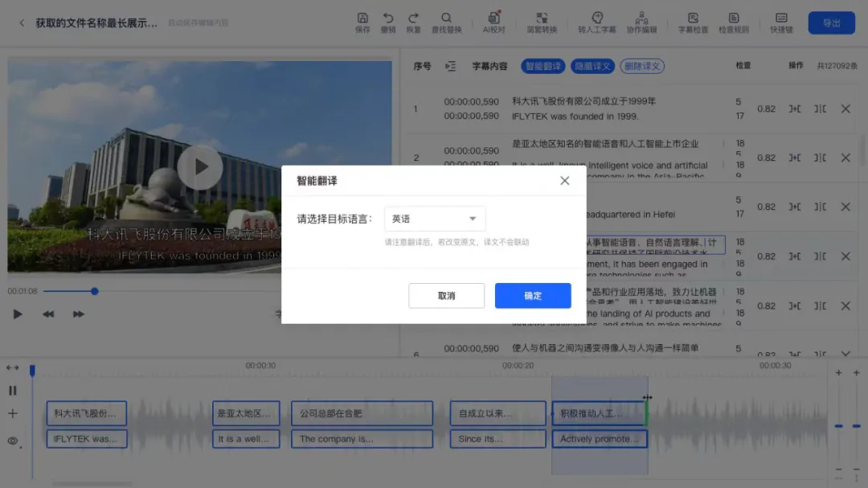The width and height of the screenshot is (868, 488).
Task: Open 快捷键 keyboard shortcuts panel
Action: [781, 18]
